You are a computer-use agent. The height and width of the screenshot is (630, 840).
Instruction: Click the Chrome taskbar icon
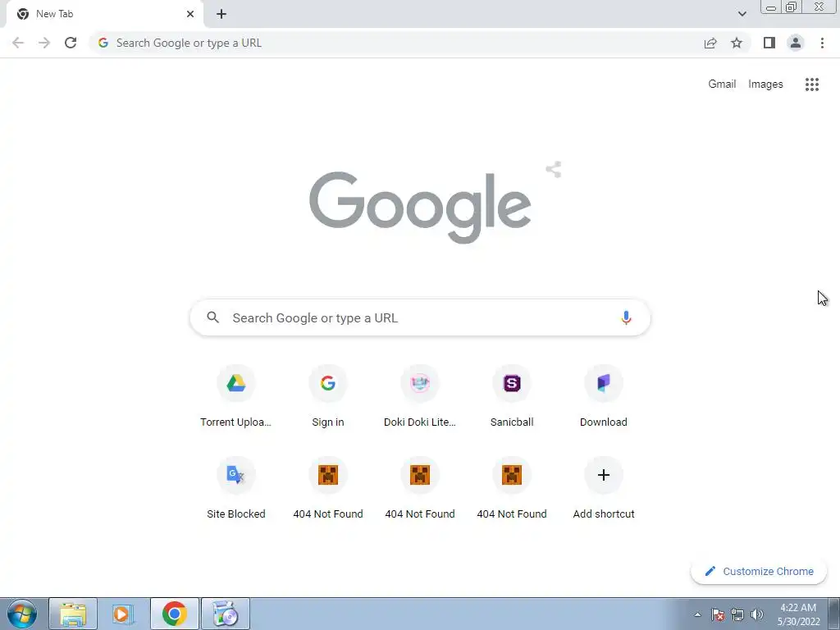point(175,614)
